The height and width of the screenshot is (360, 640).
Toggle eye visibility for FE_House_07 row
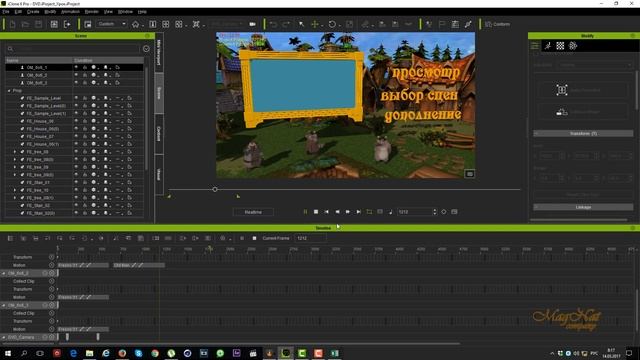point(76,136)
